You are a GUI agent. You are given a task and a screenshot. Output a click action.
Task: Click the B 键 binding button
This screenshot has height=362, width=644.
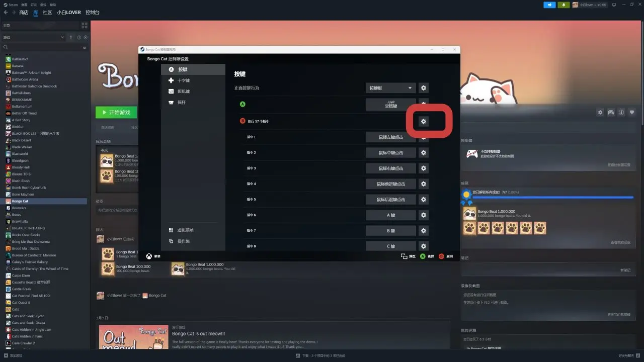click(390, 231)
